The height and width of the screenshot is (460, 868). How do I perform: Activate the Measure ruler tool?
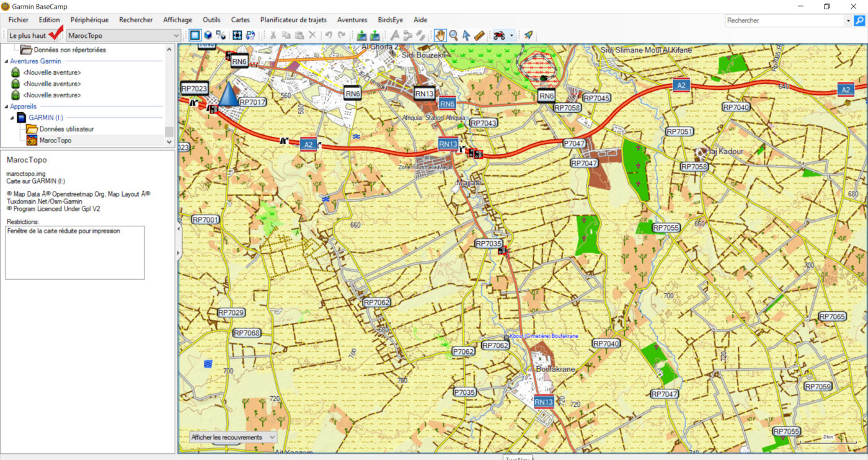(x=479, y=35)
